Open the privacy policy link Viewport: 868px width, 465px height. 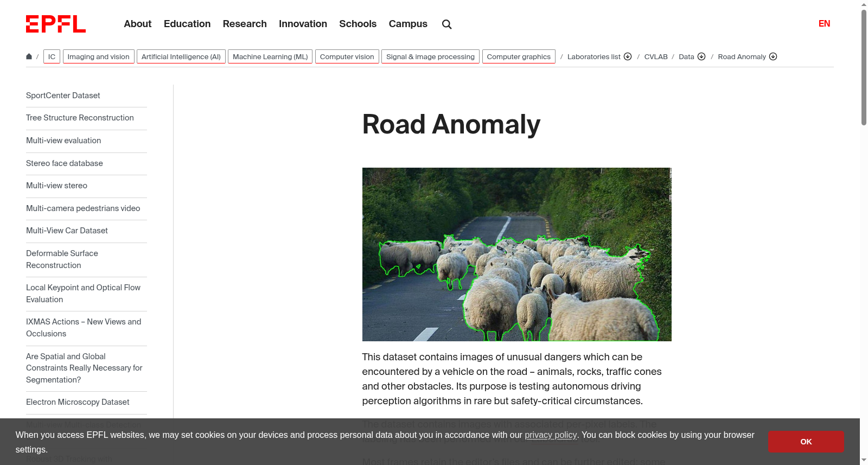pos(551,435)
